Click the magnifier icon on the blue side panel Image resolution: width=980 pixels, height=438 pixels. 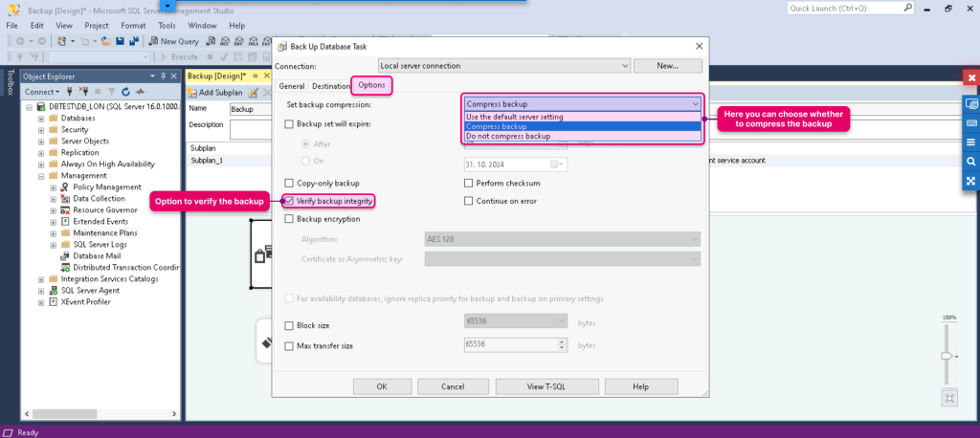pyautogui.click(x=970, y=162)
